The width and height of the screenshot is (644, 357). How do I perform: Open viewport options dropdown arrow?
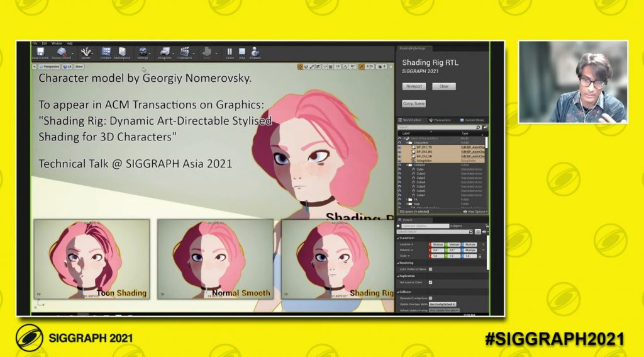click(35, 67)
